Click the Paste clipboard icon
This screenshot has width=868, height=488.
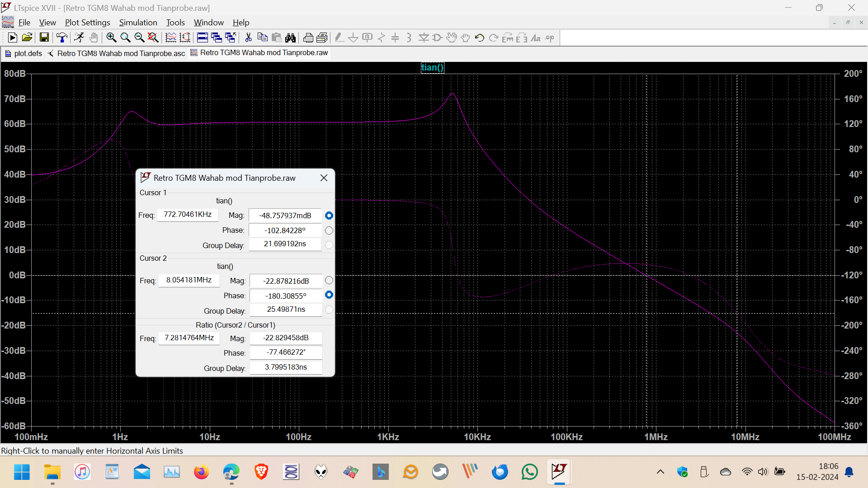[276, 38]
